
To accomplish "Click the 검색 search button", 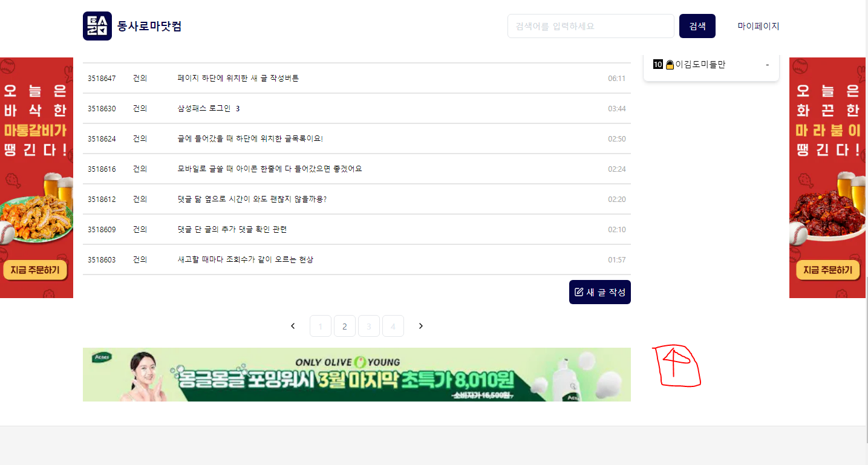I will click(x=697, y=26).
